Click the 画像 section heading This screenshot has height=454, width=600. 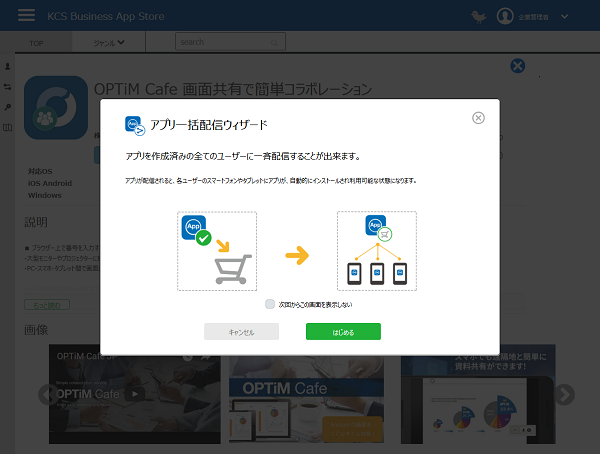click(36, 330)
